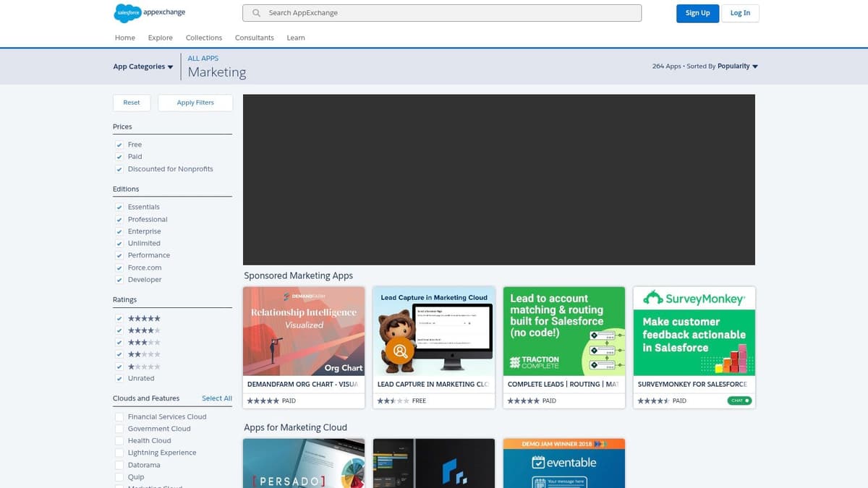Click the Search AppExchange input field
Viewport: 868px width, 488px height.
pos(441,12)
